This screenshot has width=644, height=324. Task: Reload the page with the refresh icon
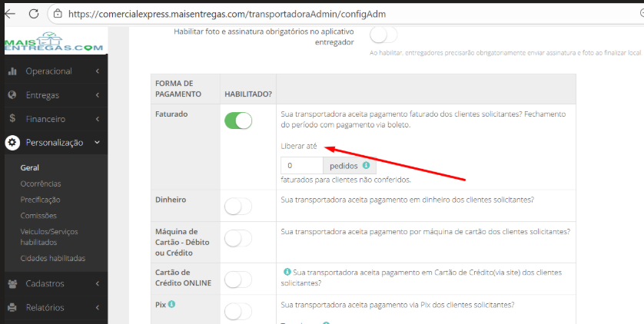(x=34, y=14)
